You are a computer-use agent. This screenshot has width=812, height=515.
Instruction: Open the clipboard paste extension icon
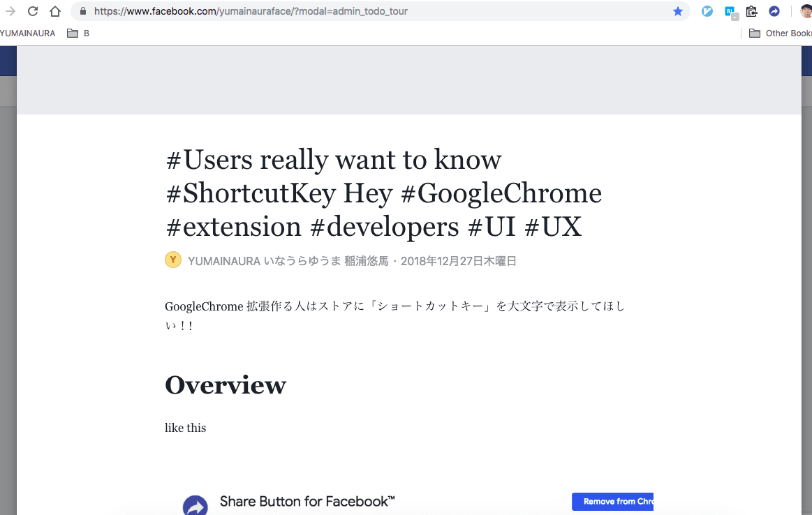[x=751, y=11]
